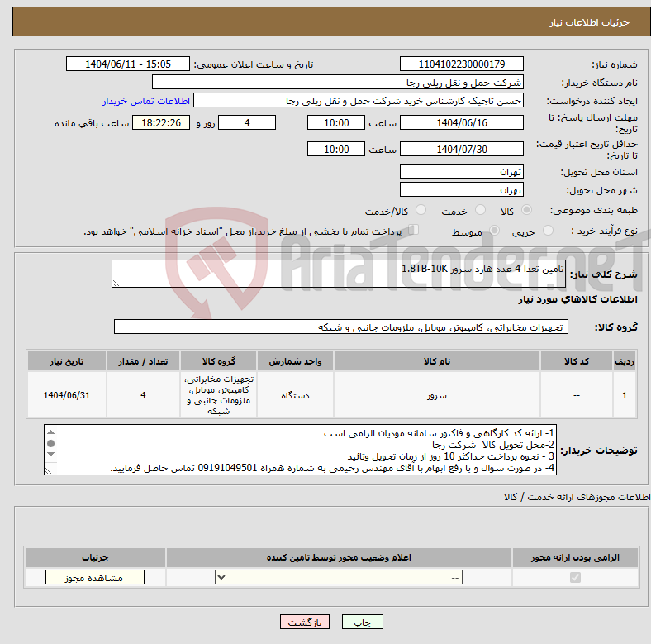Viewport: 651px width, 644px height.
Task: Click resize handle of description textarea
Action: (116, 284)
